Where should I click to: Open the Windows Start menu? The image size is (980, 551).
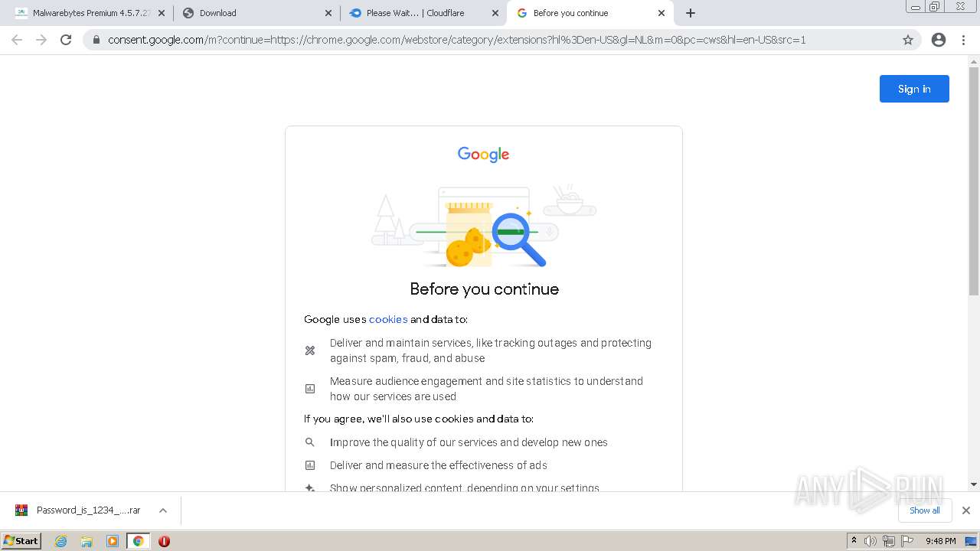point(21,540)
